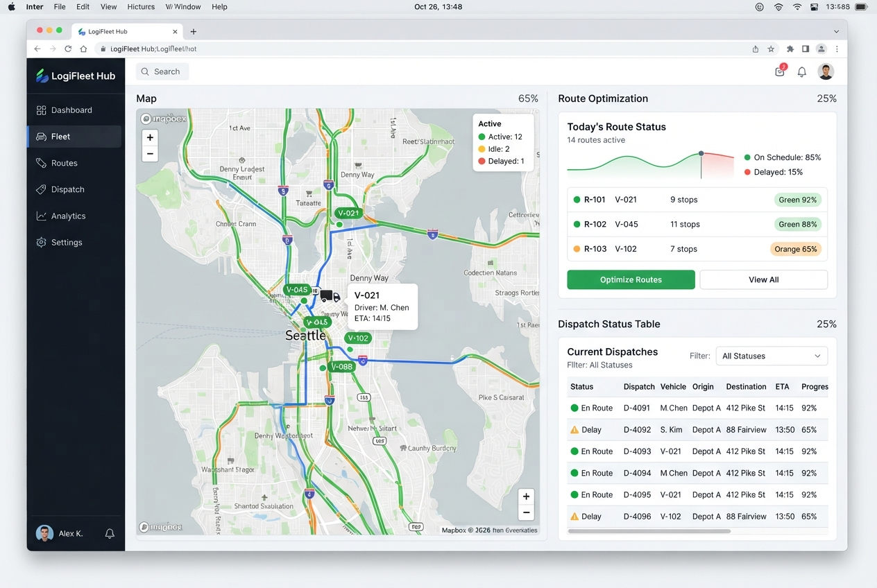Open Settings in the sidebar
The height and width of the screenshot is (588, 877).
click(75, 242)
